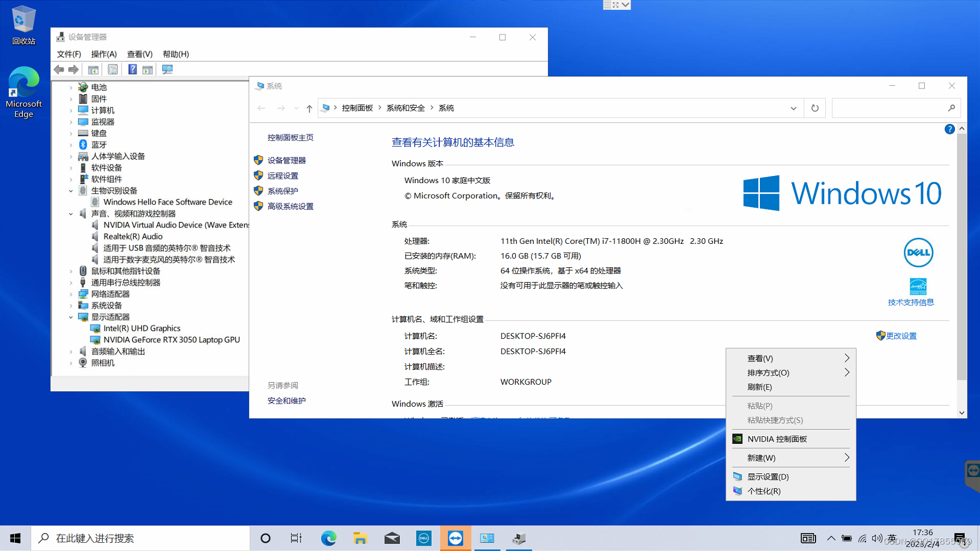Click the Properties icon in Device Manager toolbar

113,69
